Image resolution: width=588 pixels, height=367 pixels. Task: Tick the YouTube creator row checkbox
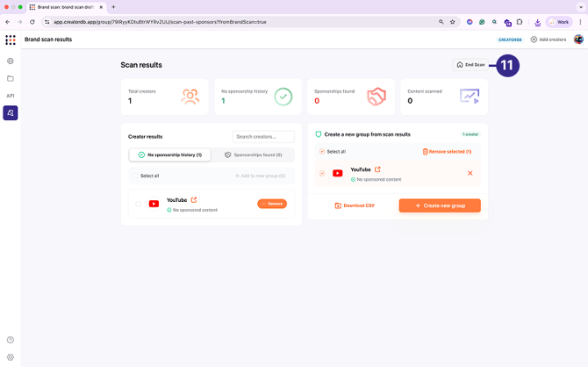pyautogui.click(x=138, y=204)
